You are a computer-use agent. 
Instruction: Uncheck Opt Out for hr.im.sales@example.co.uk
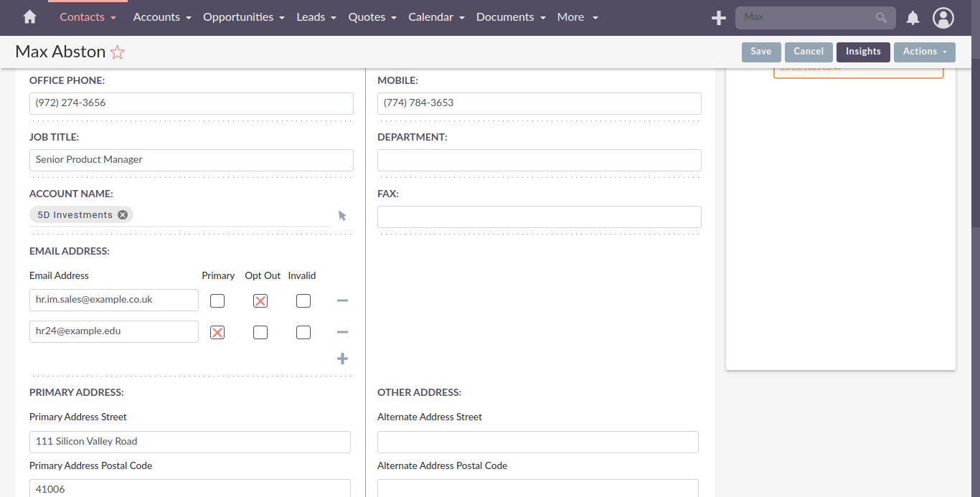click(260, 300)
